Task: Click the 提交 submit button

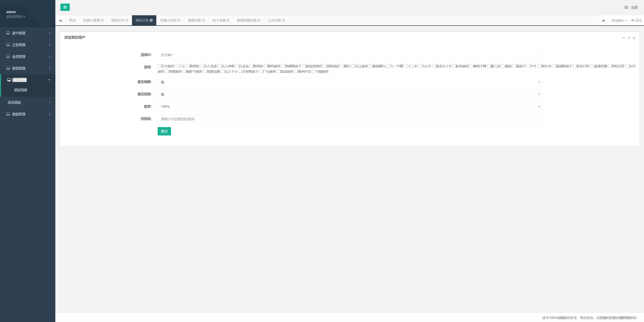Action: click(x=164, y=131)
